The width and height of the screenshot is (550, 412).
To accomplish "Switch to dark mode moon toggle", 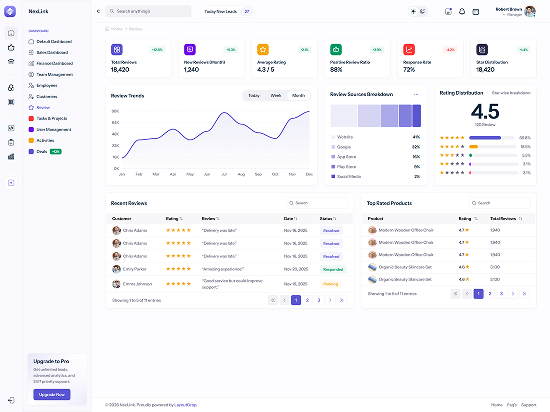I will (x=423, y=11).
